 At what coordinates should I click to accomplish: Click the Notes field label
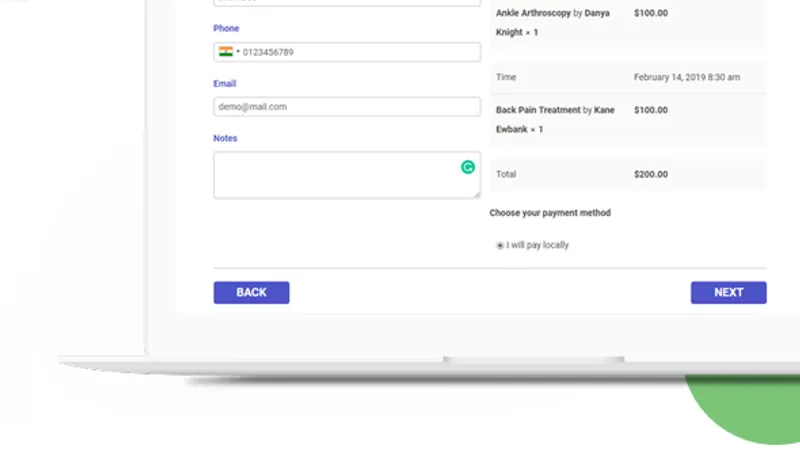[x=225, y=139]
